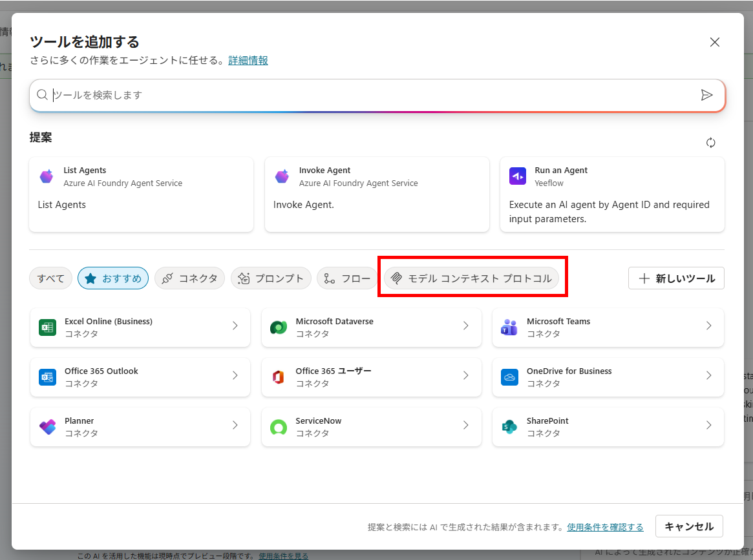The image size is (753, 560).
Task: Select the コネクタ filter tab
Action: (189, 278)
